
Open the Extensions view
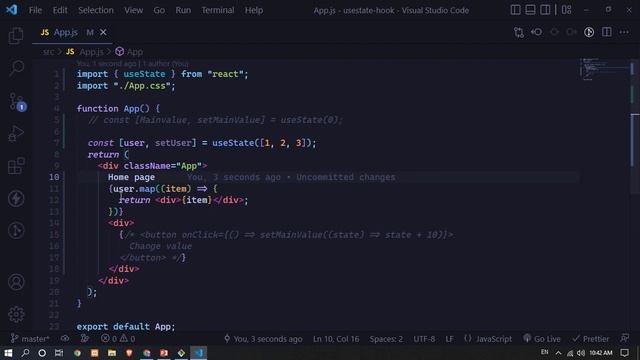click(16, 166)
